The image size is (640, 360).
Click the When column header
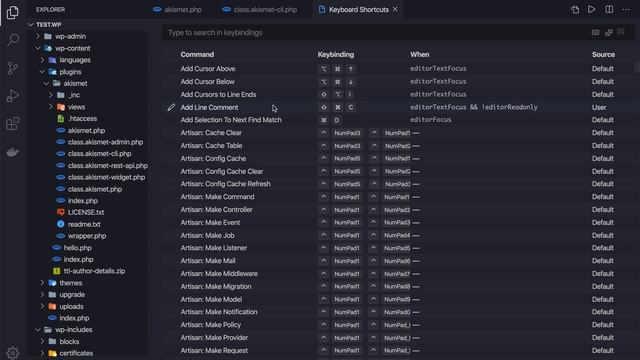420,55
